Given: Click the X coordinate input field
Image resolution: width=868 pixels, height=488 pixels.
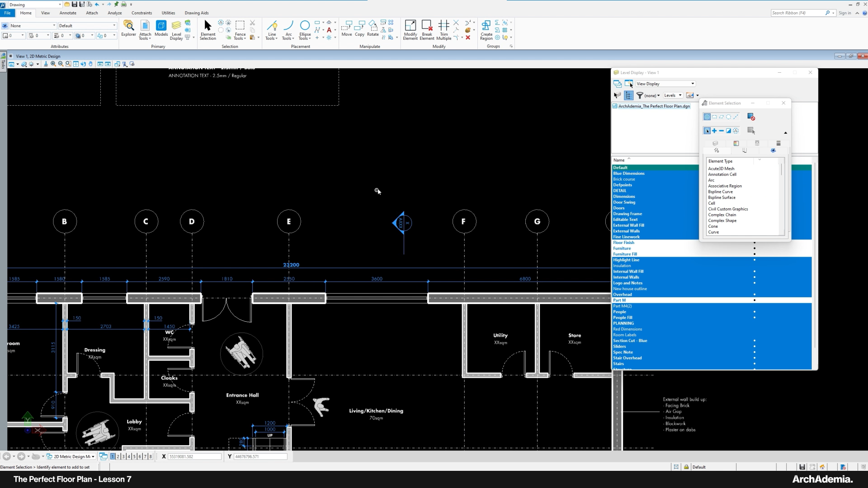Looking at the screenshot, I should tap(194, 456).
